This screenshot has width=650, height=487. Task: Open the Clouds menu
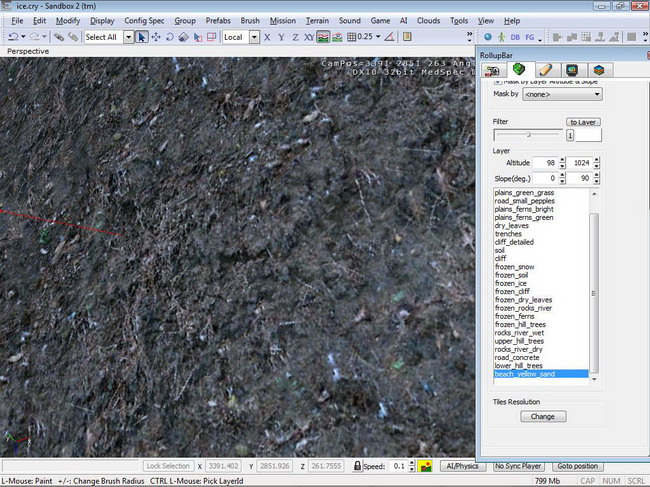tap(428, 21)
